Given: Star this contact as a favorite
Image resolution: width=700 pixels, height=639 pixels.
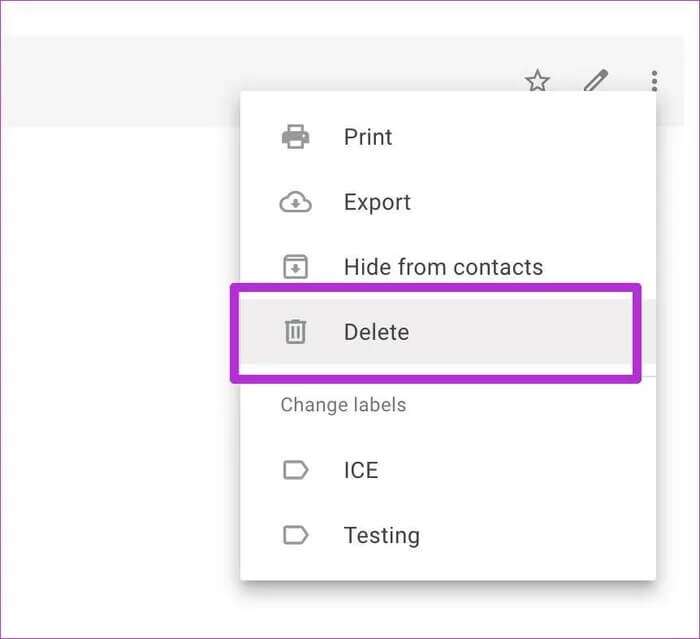Looking at the screenshot, I should coord(538,81).
